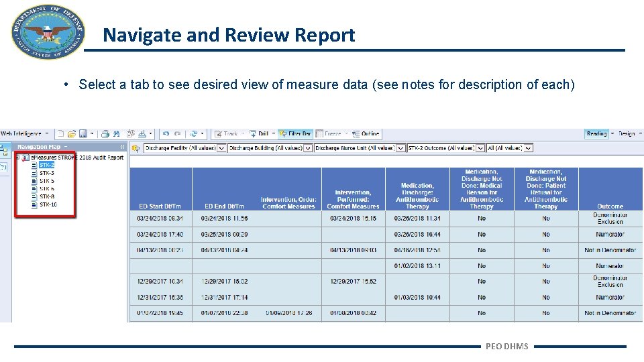The image size is (644, 362).
Task: Click the Open folder icon
Action: 72,134
